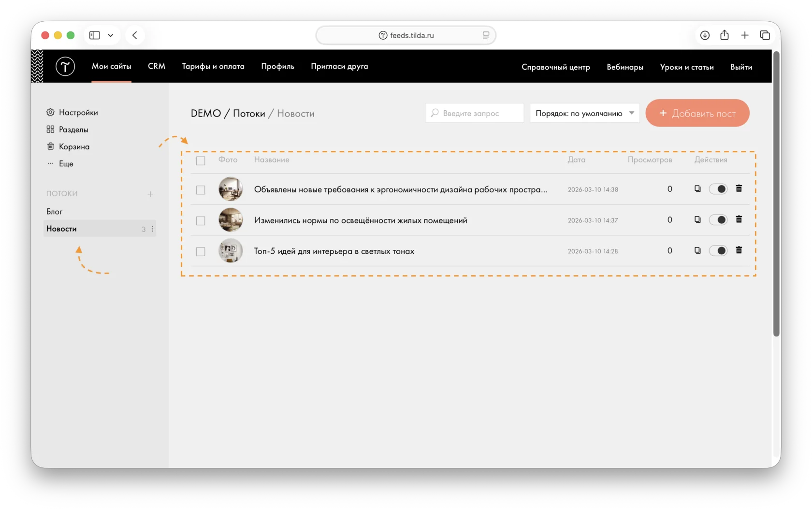This screenshot has width=812, height=509.
Task: Expand the Еще menu in the sidebar
Action: pos(60,164)
